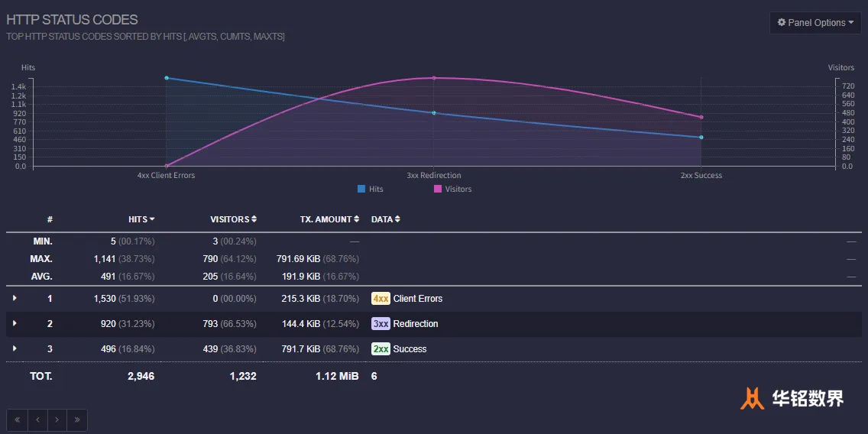This screenshot has width=868, height=434.
Task: Expand row 3 Success details
Action: 15,348
